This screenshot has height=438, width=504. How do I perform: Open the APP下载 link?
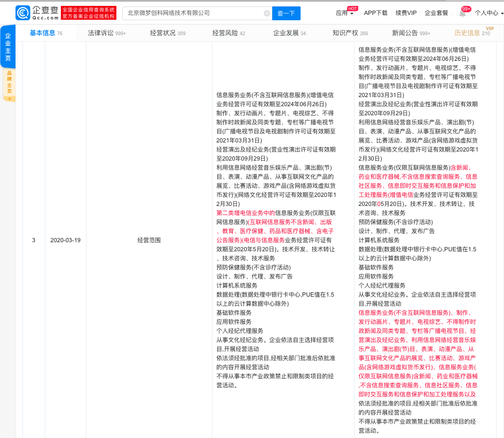[375, 13]
